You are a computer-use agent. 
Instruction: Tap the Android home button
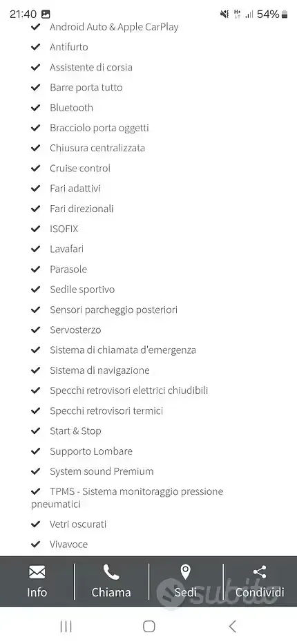tap(148, 626)
